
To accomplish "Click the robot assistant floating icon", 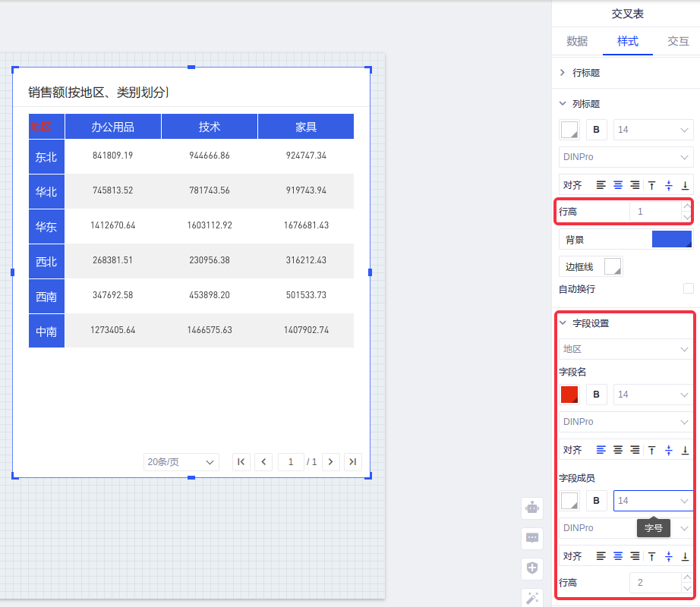I will [x=532, y=508].
